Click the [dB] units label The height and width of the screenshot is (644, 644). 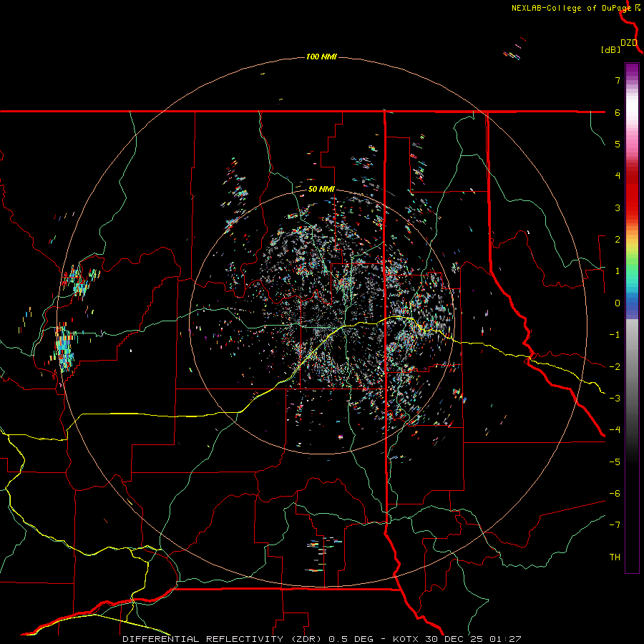click(x=611, y=50)
